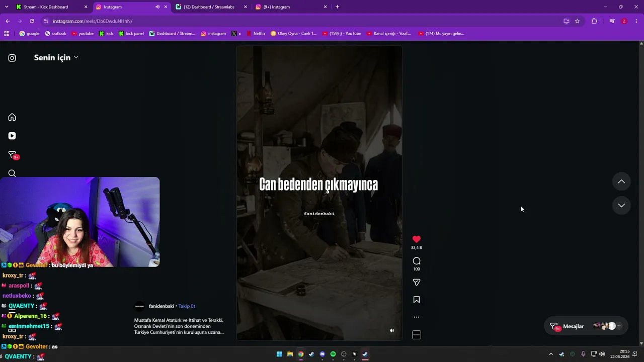Image resolution: width=644 pixels, height=362 pixels.
Task: Open the Windows Start menu
Action: pos(279,354)
